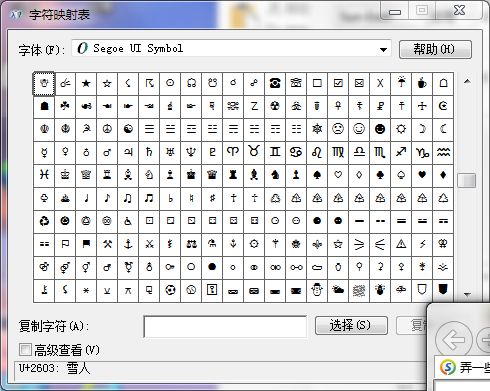490x391 pixels.
Task: Choose the fleur-de-lis symbol
Action: (317, 244)
